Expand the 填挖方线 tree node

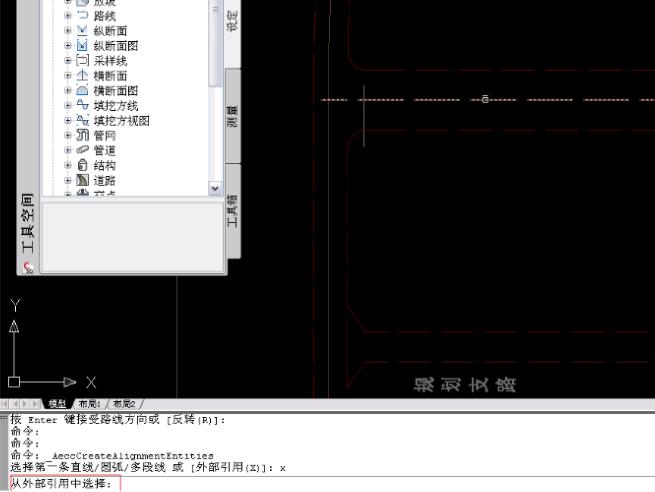pos(68,105)
